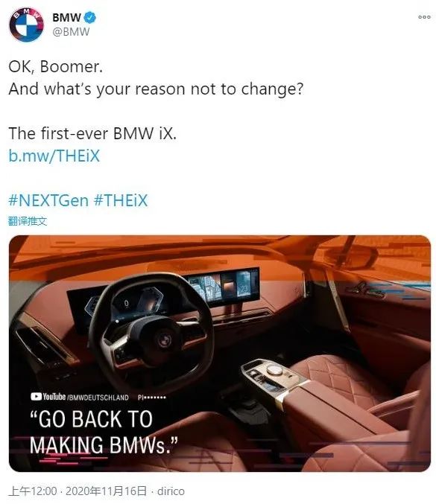The height and width of the screenshot is (504, 436).
Task: Click the BMW display name
Action: 66,17
